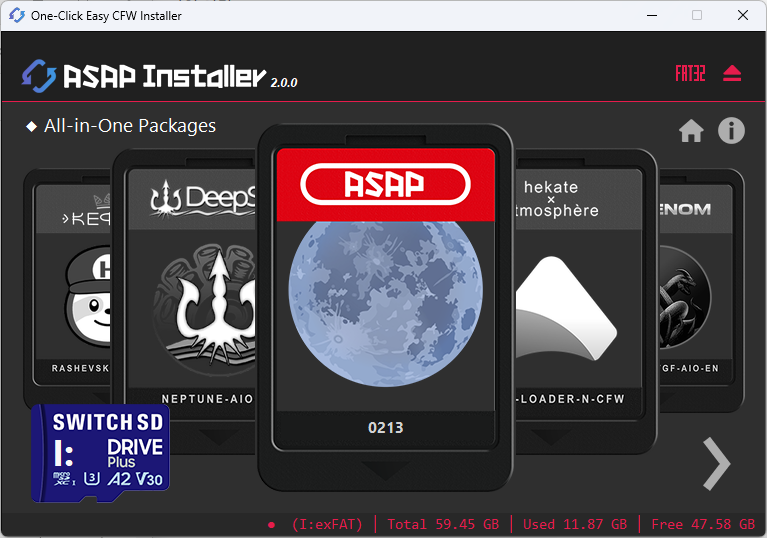Click the '0213' version label

[385, 428]
